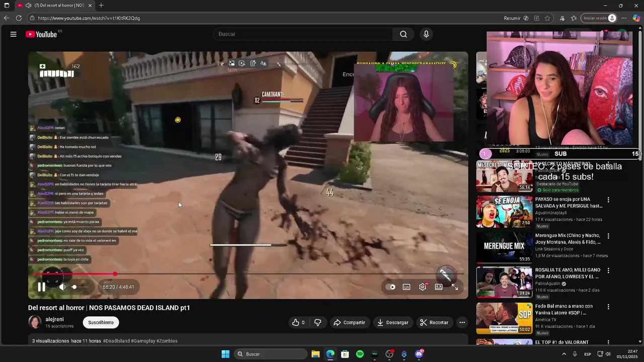
Task: Open the Copilot icon in Edge
Action: (x=636, y=18)
